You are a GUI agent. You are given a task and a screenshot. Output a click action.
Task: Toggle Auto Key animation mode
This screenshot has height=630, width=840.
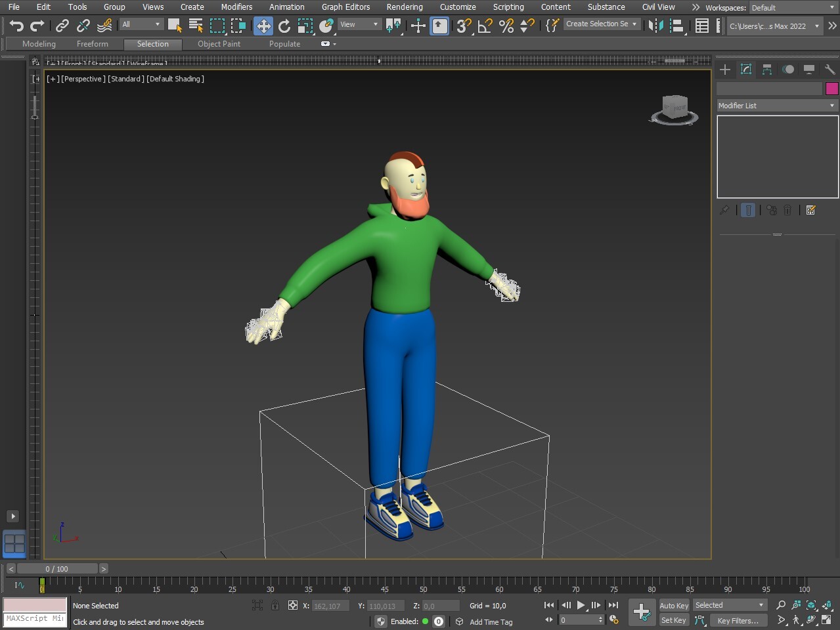pyautogui.click(x=674, y=606)
